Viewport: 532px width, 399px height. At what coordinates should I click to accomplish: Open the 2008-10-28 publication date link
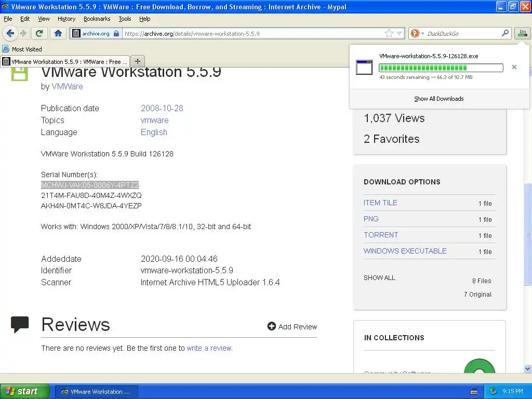(x=162, y=108)
